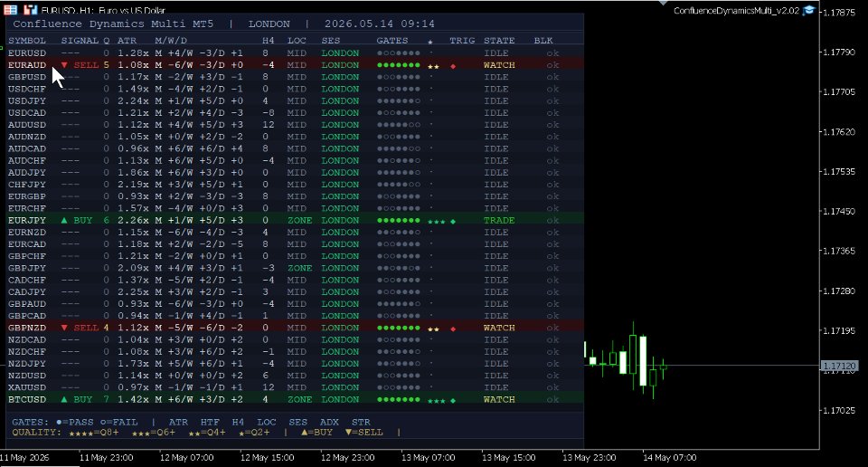This screenshot has width=868, height=467.
Task: Click the two-star quality rating in GBPNZD row
Action: pyautogui.click(x=433, y=329)
